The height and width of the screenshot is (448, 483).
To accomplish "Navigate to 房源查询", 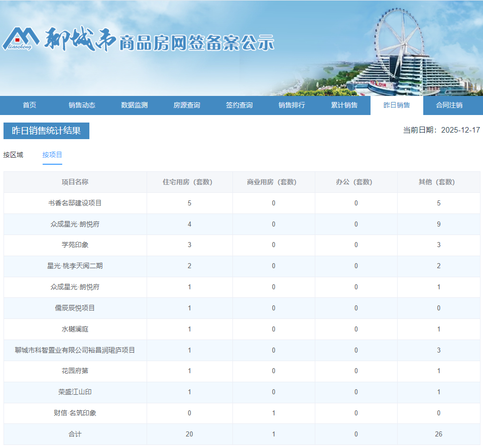I will point(186,105).
